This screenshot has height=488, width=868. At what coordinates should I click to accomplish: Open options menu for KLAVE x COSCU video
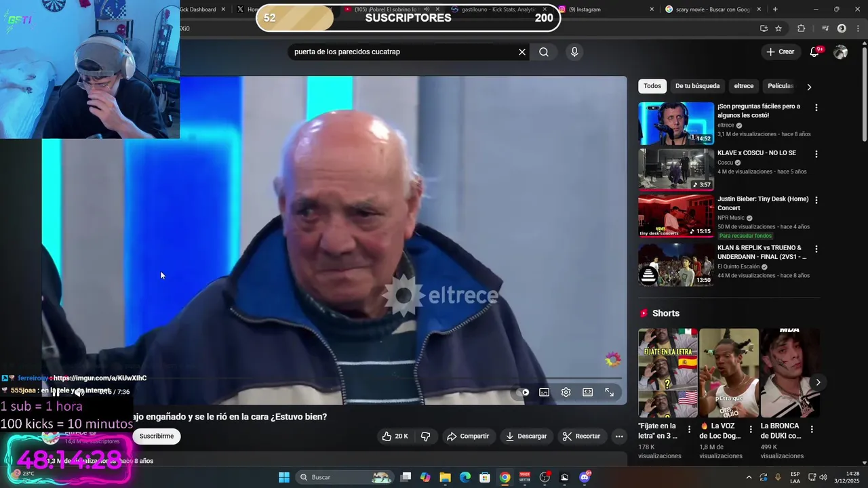pyautogui.click(x=816, y=154)
